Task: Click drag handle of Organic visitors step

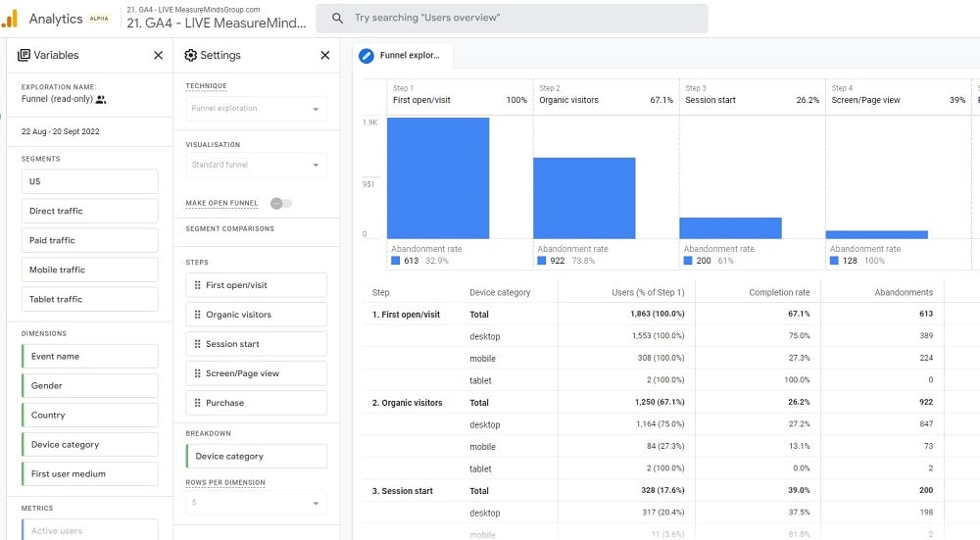Action: (x=195, y=315)
